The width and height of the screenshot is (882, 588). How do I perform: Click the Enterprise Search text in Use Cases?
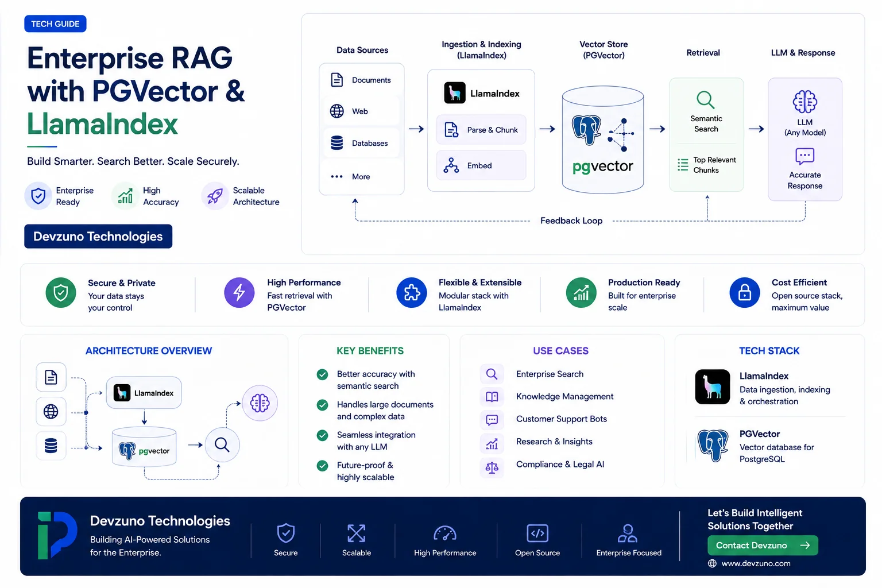550,374
